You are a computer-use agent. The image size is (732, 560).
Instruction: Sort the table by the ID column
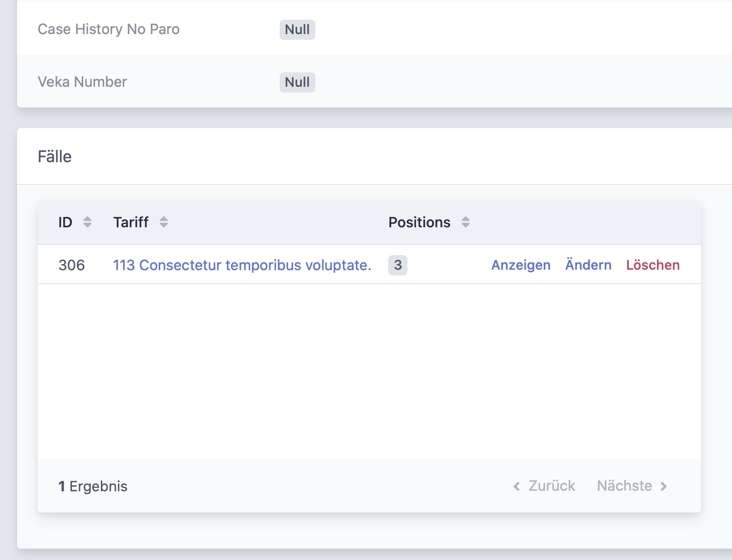pyautogui.click(x=65, y=222)
